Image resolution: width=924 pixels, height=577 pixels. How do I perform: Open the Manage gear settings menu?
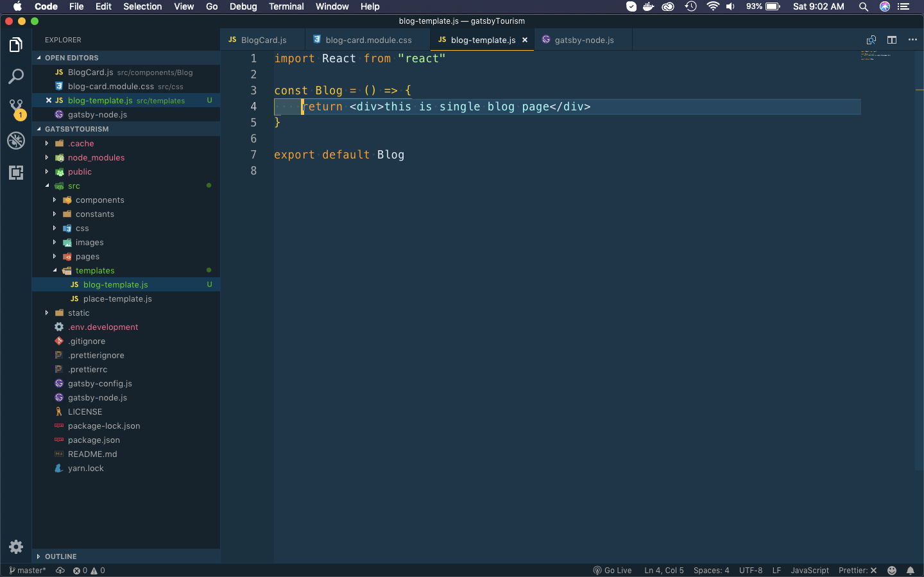16,547
